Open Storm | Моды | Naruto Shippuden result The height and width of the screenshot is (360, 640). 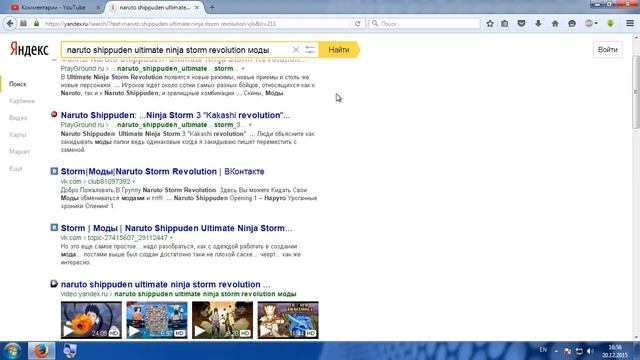point(176,228)
